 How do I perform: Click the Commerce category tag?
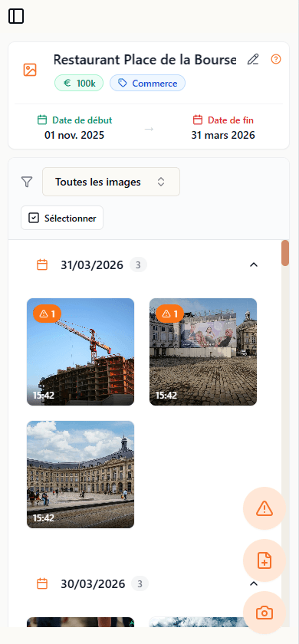click(147, 84)
